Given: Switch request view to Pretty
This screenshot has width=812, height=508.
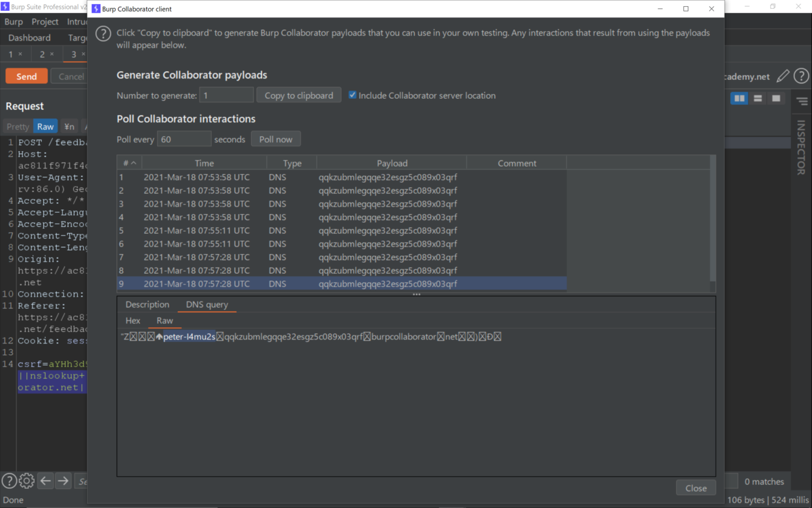Looking at the screenshot, I should click(18, 127).
